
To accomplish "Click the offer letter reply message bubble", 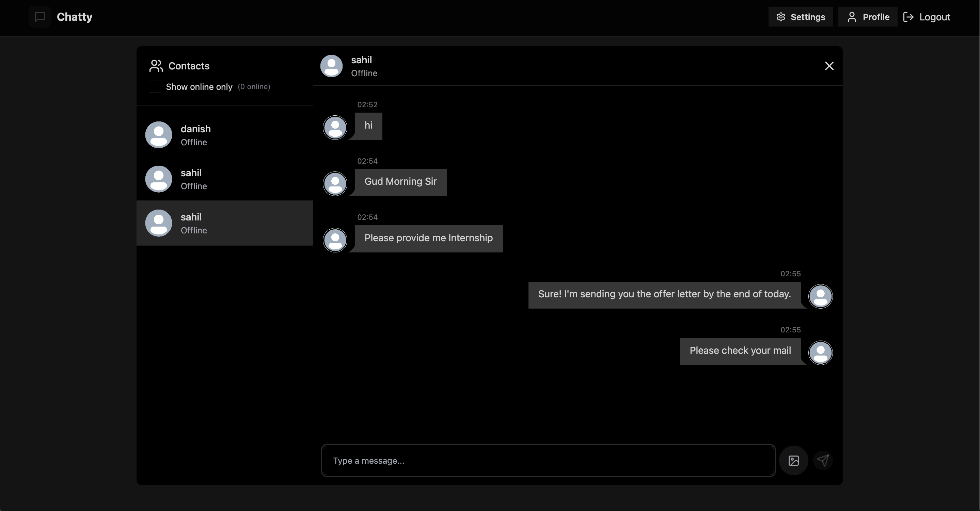I will coord(664,295).
